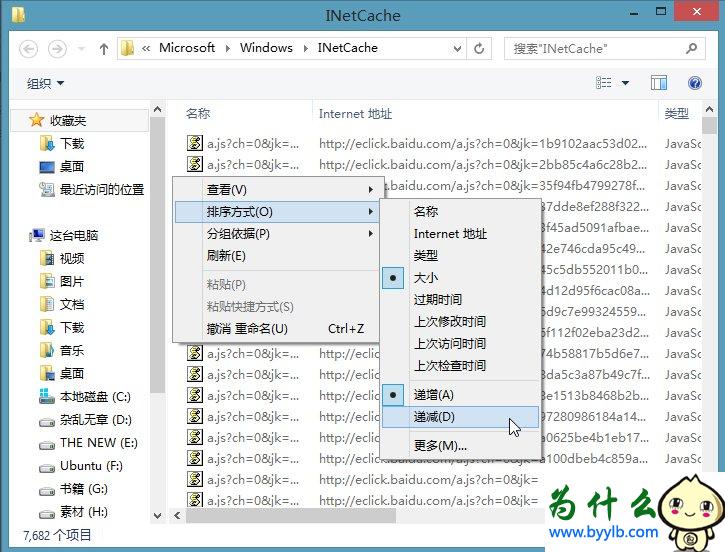This screenshot has width=725, height=552.
Task: Sort by 过期时间
Action: [461, 300]
